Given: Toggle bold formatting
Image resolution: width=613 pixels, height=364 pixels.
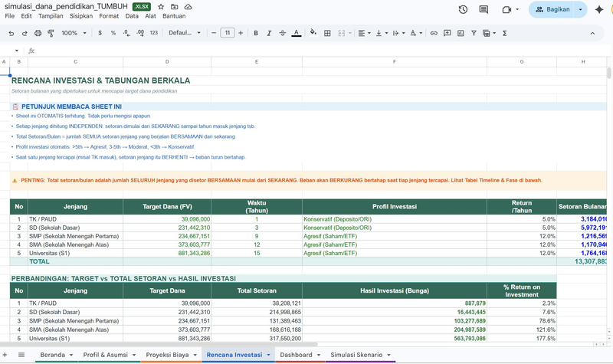Looking at the screenshot, I should [x=256, y=33].
